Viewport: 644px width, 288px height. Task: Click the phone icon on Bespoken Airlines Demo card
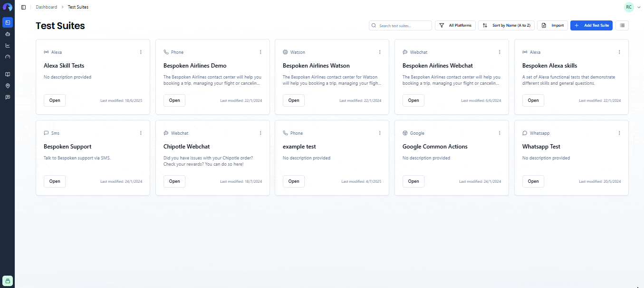166,52
